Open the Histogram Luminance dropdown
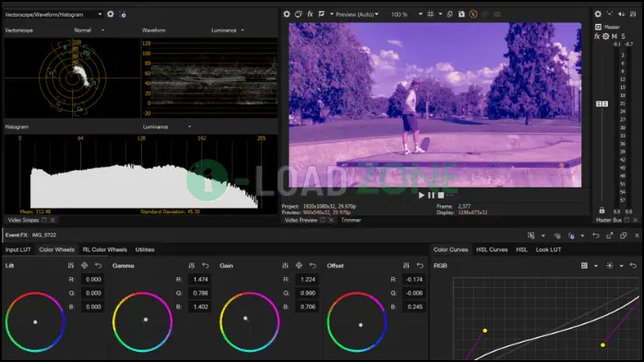Image resolution: width=644 pixels, height=362 pixels. 167,127
